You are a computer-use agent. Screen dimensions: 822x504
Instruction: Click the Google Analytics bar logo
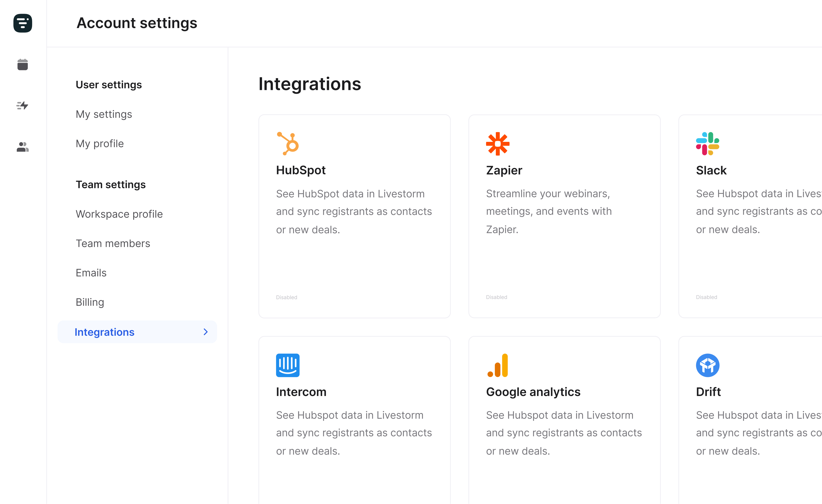pos(498,365)
